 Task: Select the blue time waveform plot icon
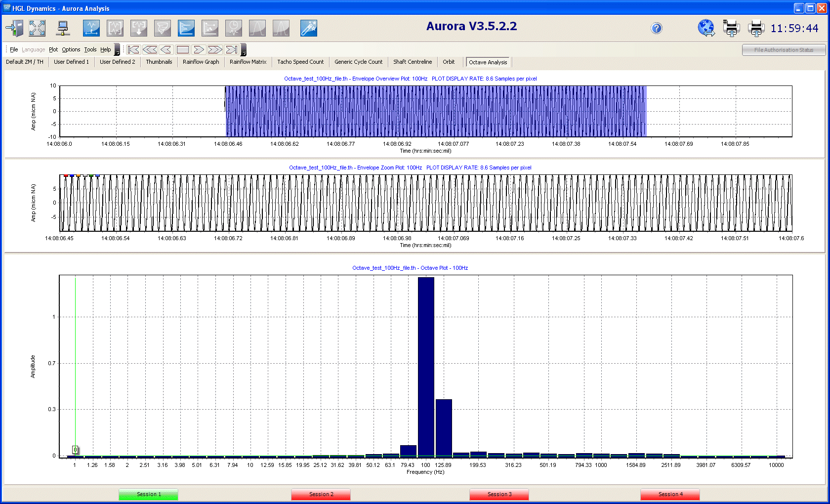pos(91,28)
